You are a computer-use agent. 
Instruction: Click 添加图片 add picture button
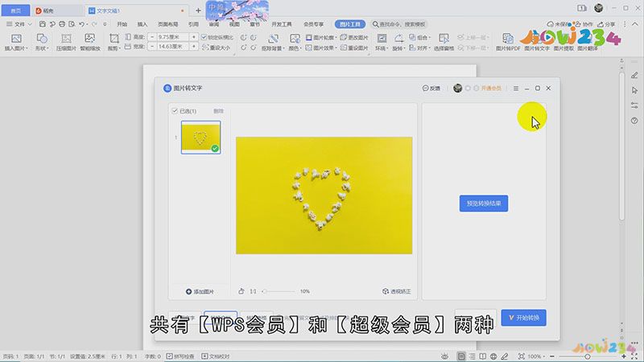click(200, 291)
